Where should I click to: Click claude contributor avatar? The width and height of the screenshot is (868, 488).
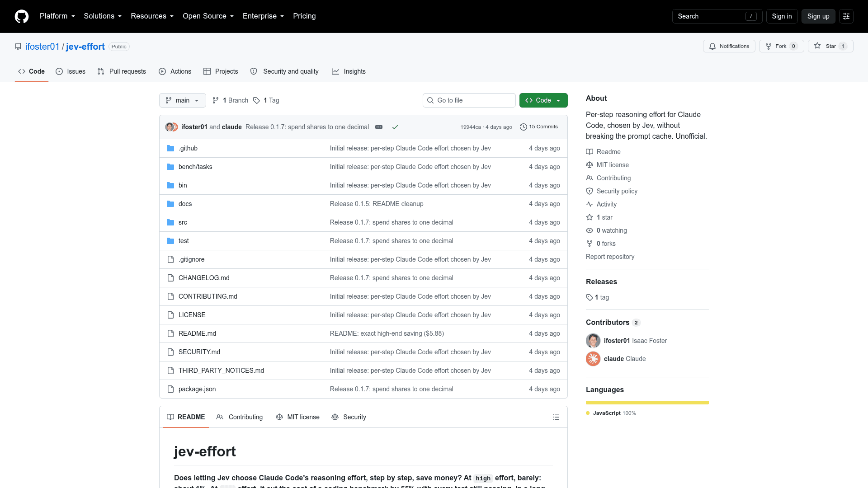click(593, 359)
